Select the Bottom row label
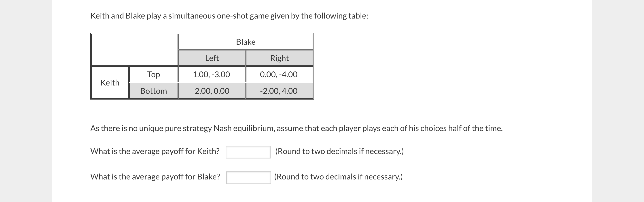Image resolution: width=644 pixels, height=202 pixels. click(153, 91)
